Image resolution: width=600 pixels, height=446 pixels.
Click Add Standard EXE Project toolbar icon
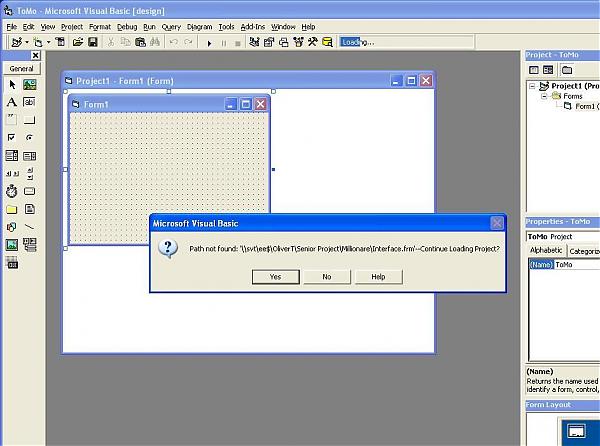[x=16, y=42]
